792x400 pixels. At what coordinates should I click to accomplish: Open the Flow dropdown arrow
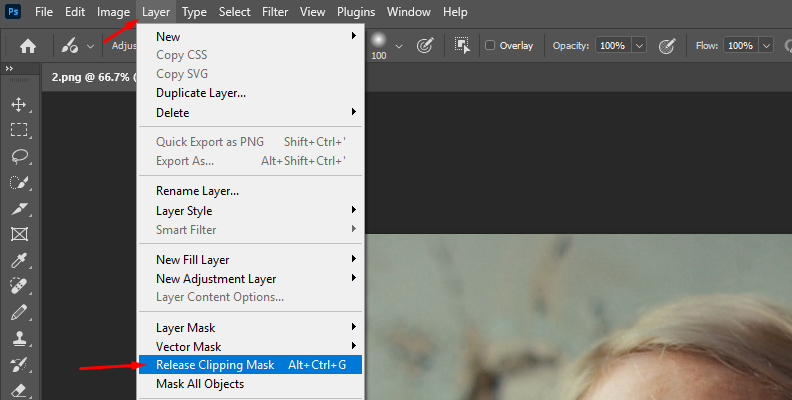pyautogui.click(x=767, y=45)
